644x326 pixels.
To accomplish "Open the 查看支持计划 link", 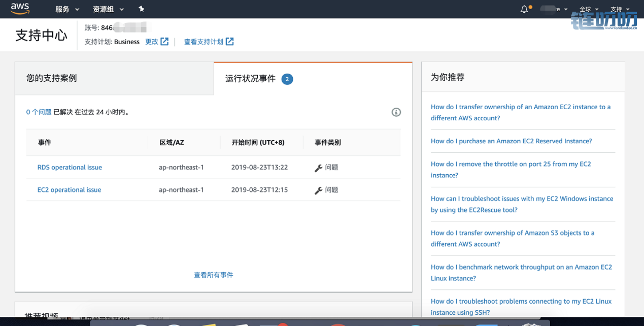I will [x=204, y=42].
